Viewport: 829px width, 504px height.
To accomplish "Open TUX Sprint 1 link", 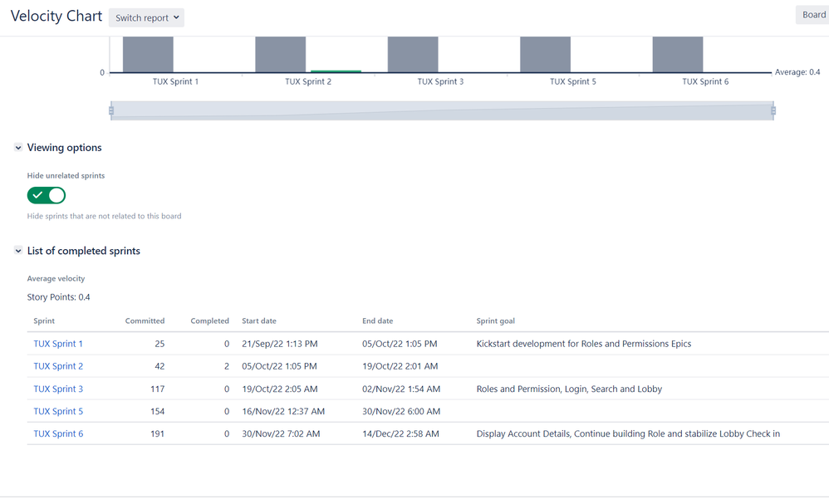I will click(58, 344).
